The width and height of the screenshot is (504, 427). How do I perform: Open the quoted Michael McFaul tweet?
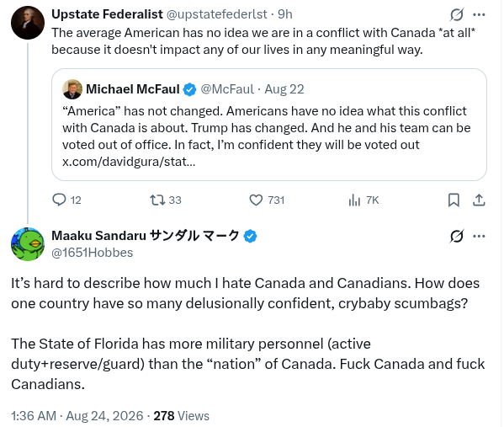[269, 125]
